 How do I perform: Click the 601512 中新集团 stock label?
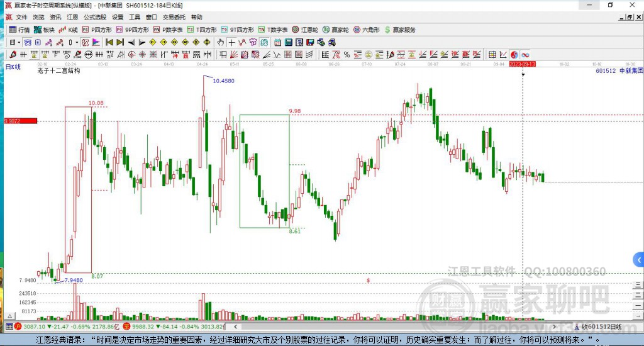tap(619, 70)
